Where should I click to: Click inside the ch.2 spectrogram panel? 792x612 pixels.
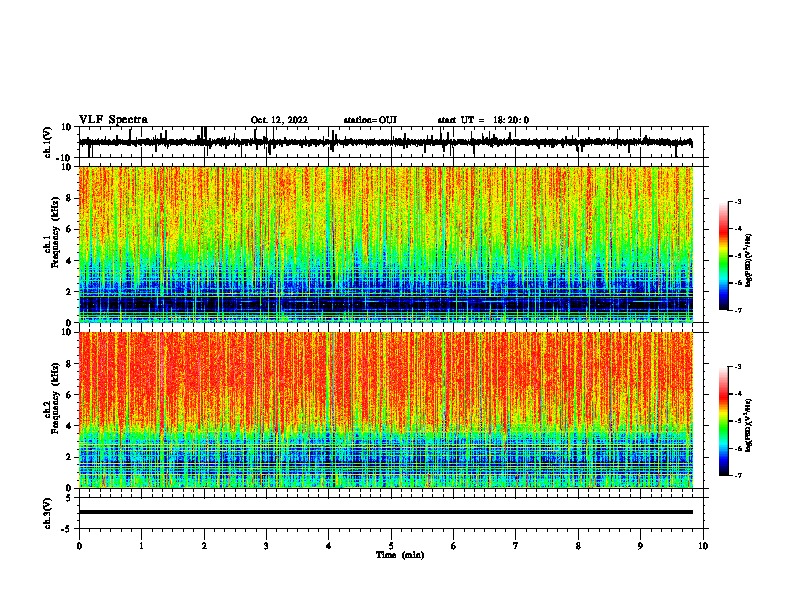coord(385,410)
